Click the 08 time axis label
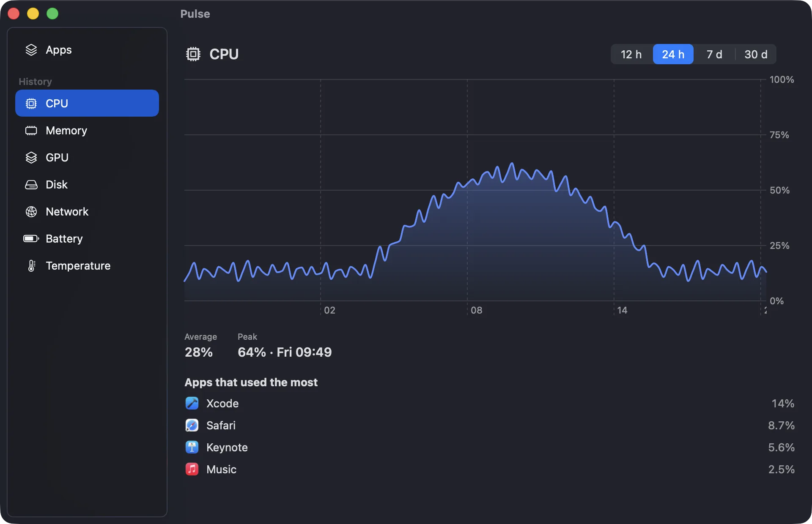The height and width of the screenshot is (524, 812). 477,310
